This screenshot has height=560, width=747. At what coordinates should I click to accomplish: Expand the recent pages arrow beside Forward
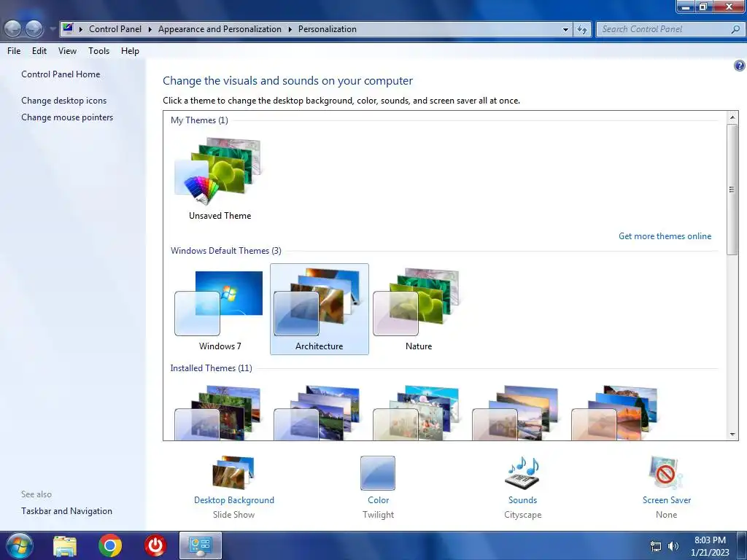coord(53,29)
